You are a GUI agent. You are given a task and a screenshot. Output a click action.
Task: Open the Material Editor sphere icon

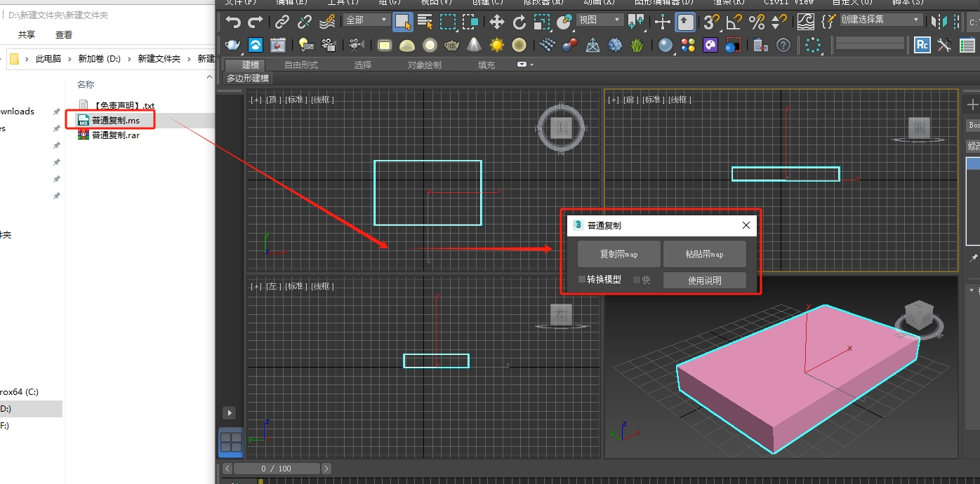point(666,46)
